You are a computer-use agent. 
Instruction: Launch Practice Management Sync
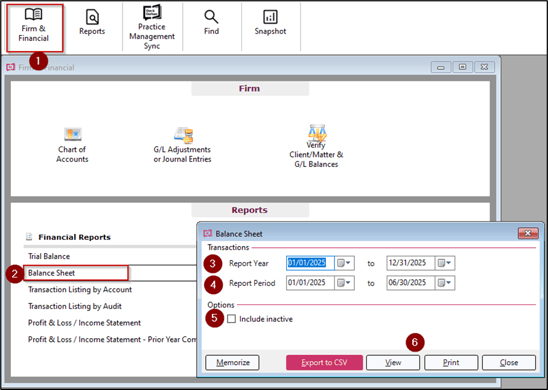(152, 27)
